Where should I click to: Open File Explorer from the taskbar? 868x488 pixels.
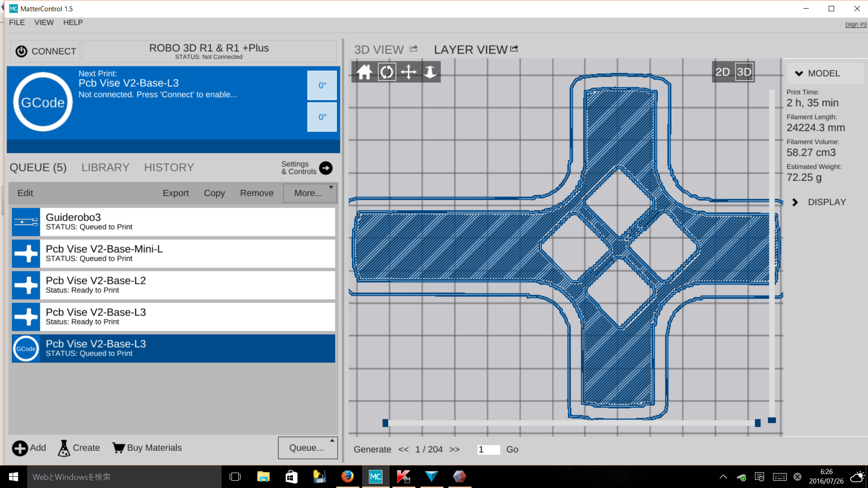[263, 477]
